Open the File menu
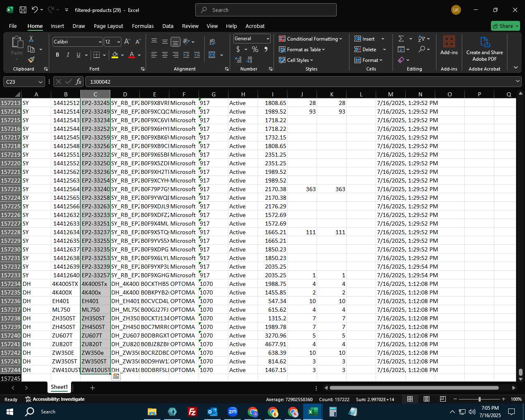The height and width of the screenshot is (420, 525). coord(13,26)
